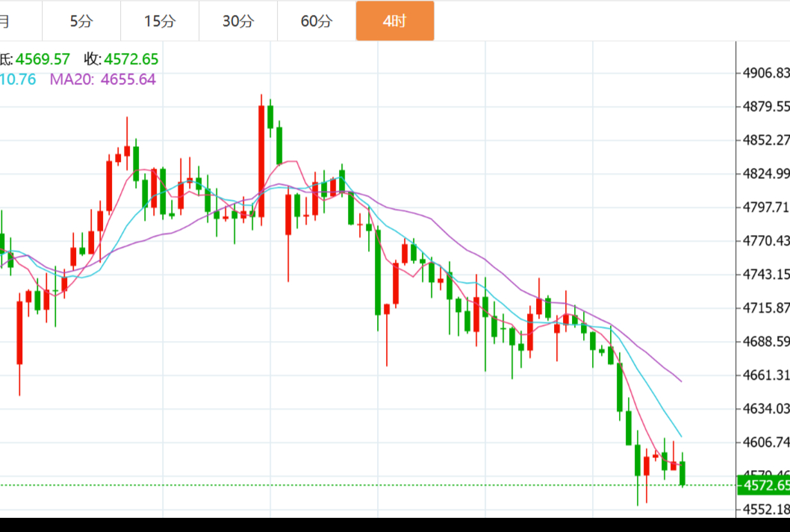Screen dimensions: 790x532
Task: Click the highlighted orange 4时 tab
Action: 394,21
